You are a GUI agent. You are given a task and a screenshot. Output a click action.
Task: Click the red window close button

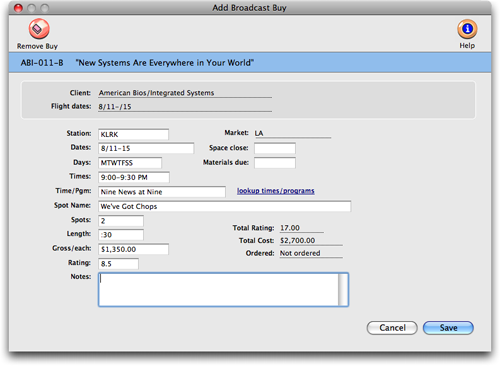pyautogui.click(x=18, y=8)
